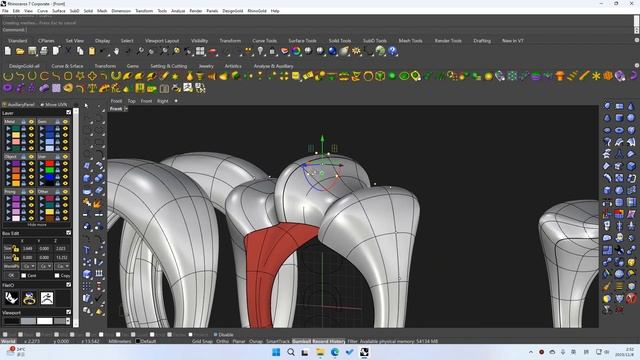This screenshot has width=640, height=360.
Task: Toggle Ortho in the status bar
Action: coord(222,341)
